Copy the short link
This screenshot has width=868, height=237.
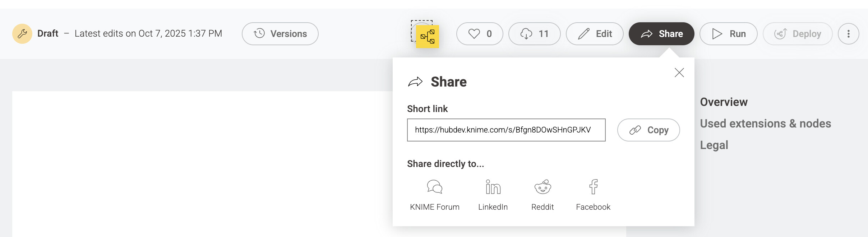point(648,130)
